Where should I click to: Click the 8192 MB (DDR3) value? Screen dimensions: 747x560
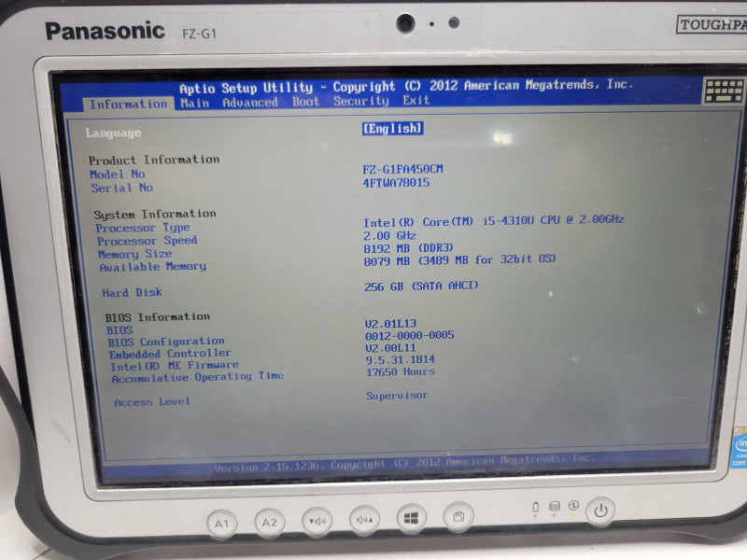(x=408, y=248)
